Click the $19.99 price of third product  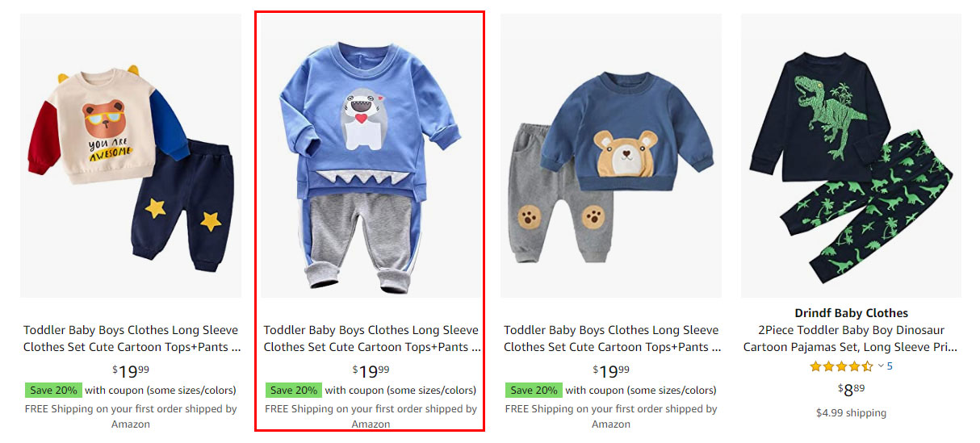[611, 371]
